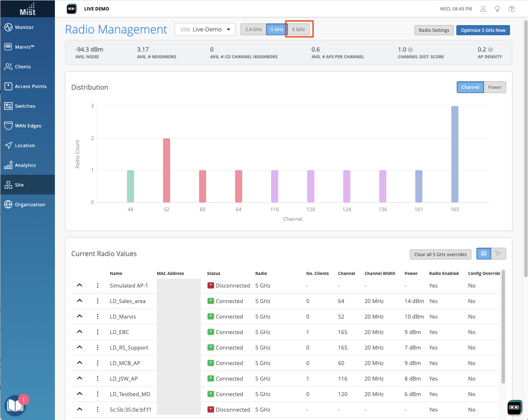
Task: Click the channel 165 bar in chart
Action: coord(455,154)
